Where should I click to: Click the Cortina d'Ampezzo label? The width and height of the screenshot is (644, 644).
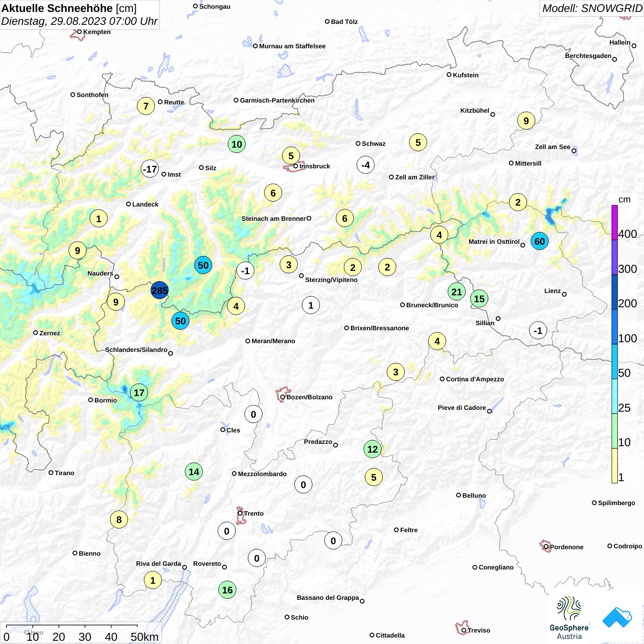pos(475,379)
